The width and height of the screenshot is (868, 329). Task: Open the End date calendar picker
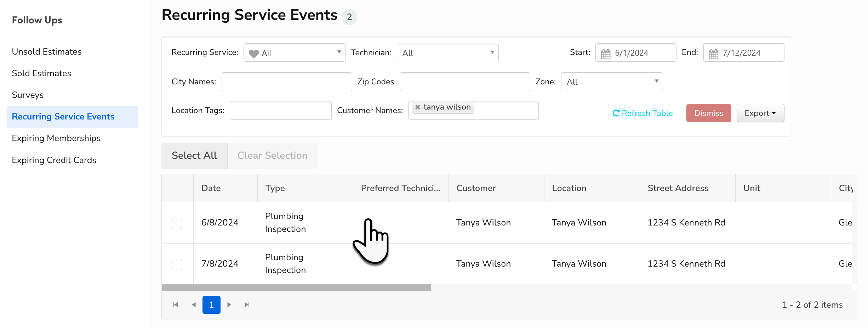[714, 52]
